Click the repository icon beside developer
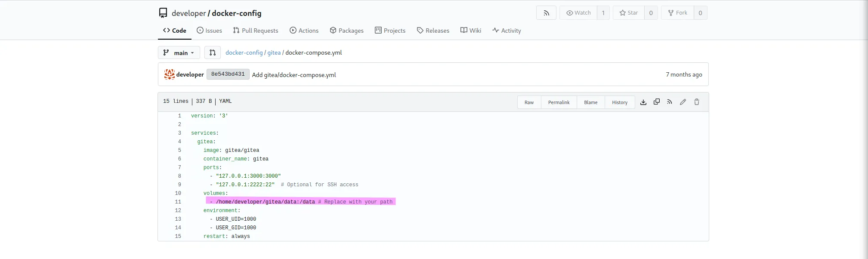 tap(163, 13)
